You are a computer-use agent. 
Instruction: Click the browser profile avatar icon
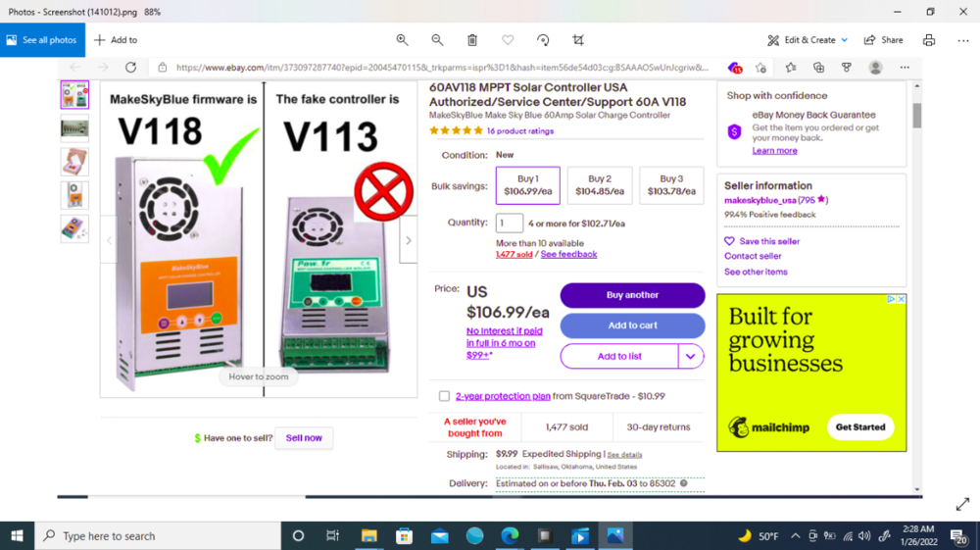(x=875, y=68)
